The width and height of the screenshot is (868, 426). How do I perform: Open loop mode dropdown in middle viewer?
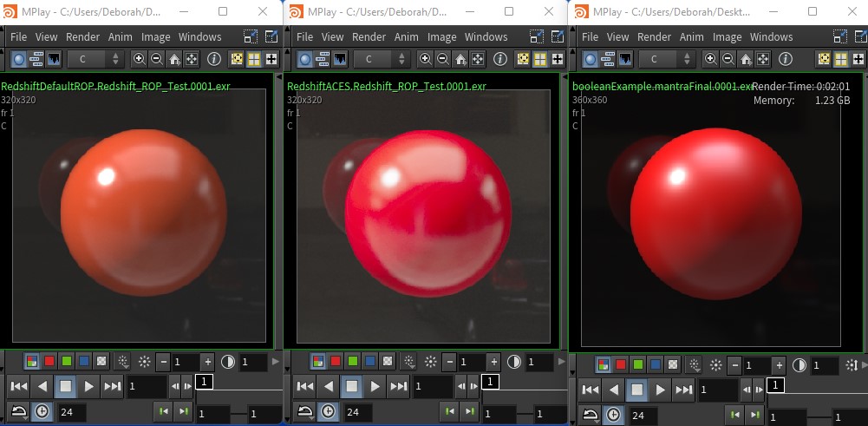pyautogui.click(x=304, y=411)
